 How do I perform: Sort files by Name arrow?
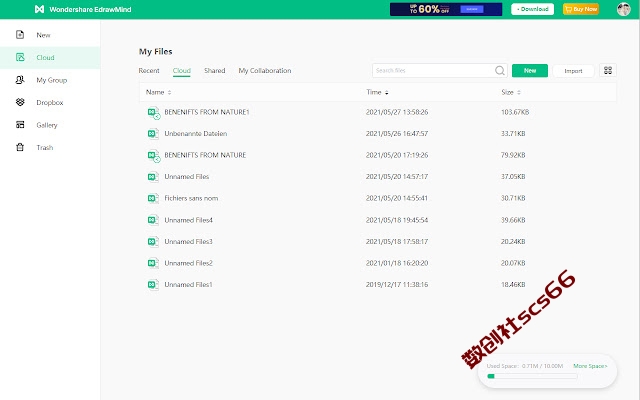169,92
